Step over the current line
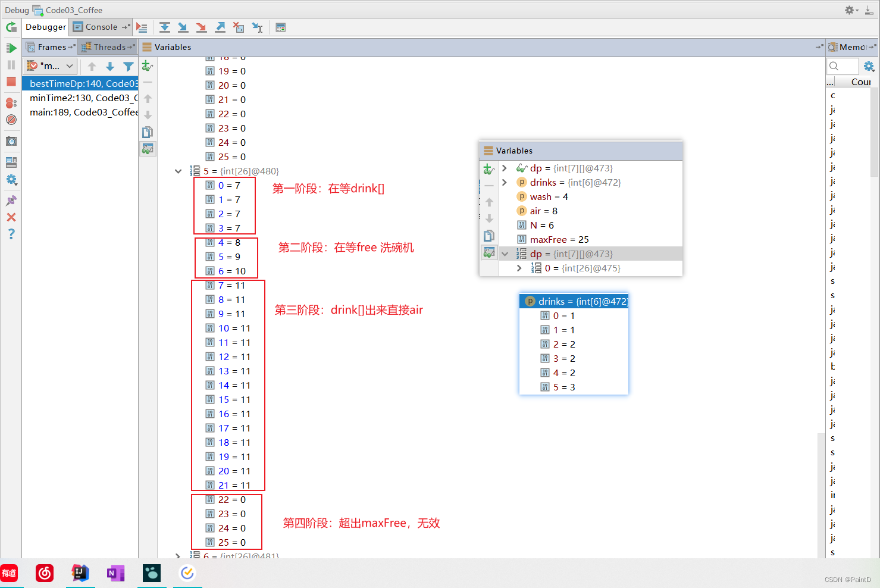 [x=165, y=27]
